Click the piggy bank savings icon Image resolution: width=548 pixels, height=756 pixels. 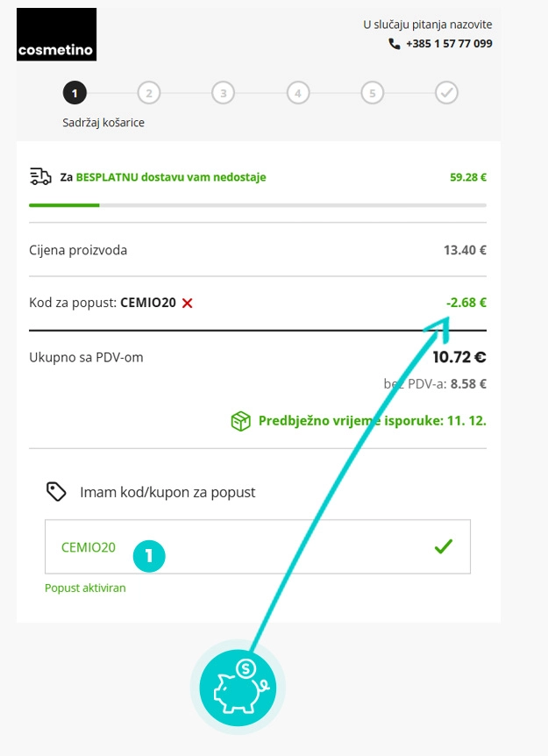click(238, 683)
